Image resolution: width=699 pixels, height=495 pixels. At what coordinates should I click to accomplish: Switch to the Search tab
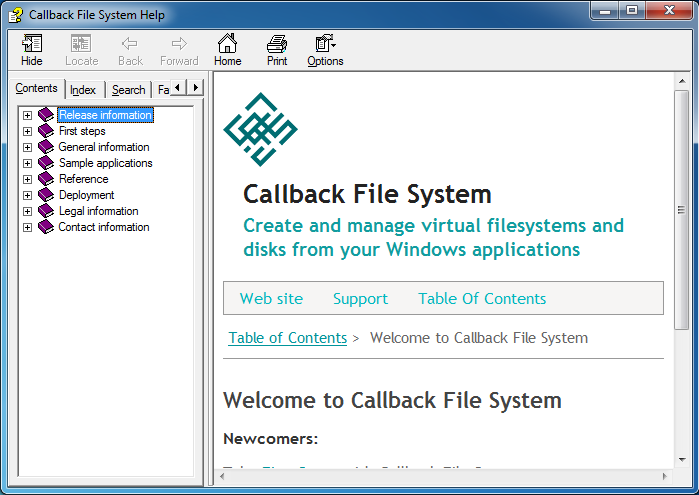[x=128, y=90]
